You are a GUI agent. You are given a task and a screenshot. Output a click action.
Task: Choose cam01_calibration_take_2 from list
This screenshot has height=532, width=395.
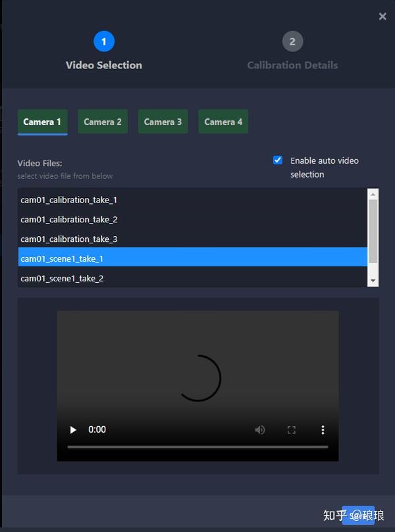pyautogui.click(x=193, y=220)
